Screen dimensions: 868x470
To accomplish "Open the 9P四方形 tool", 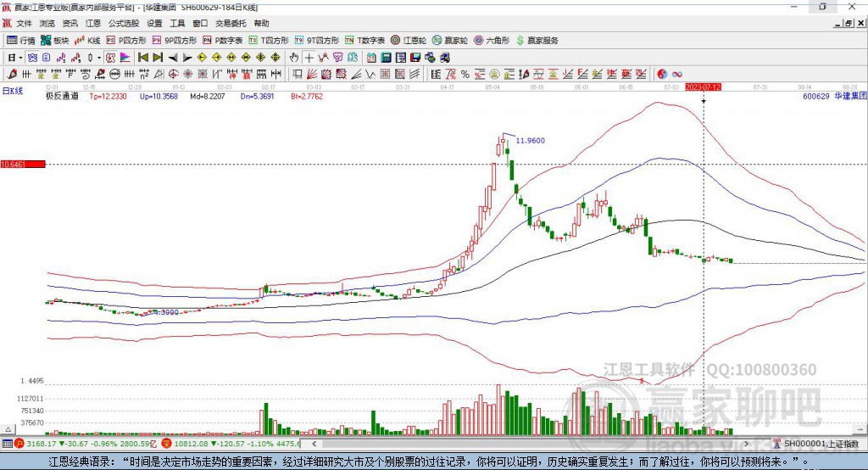I will [175, 41].
